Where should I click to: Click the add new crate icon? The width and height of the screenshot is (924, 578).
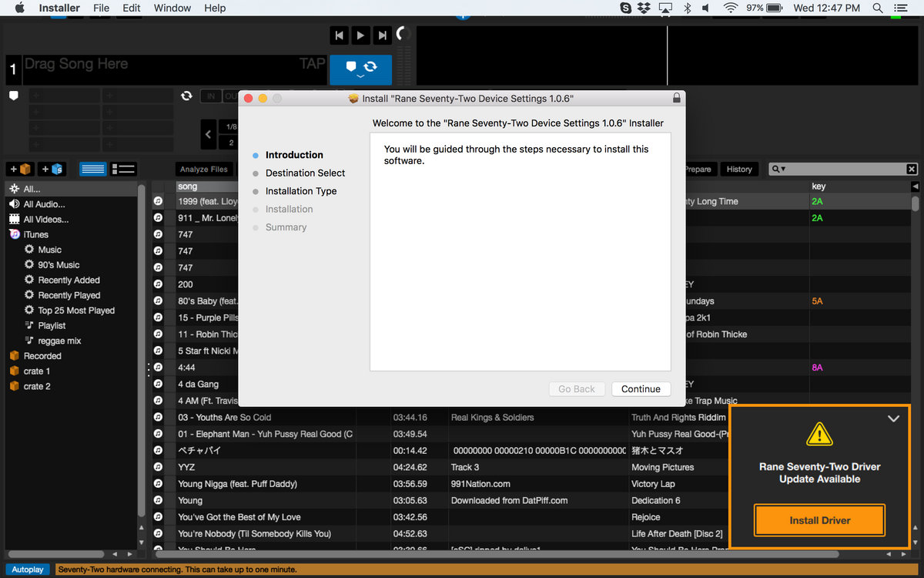(x=20, y=169)
